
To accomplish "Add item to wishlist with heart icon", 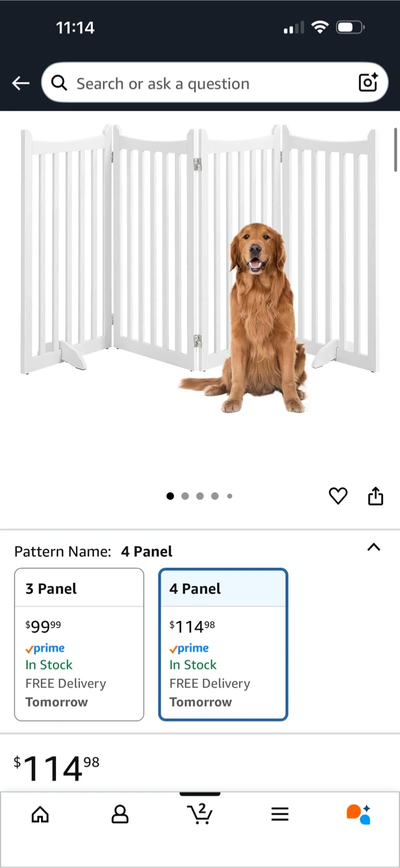I will (338, 496).
